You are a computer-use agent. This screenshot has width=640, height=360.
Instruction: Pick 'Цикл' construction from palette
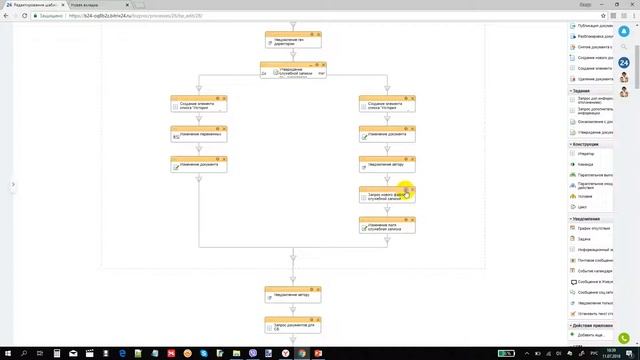pos(579,207)
